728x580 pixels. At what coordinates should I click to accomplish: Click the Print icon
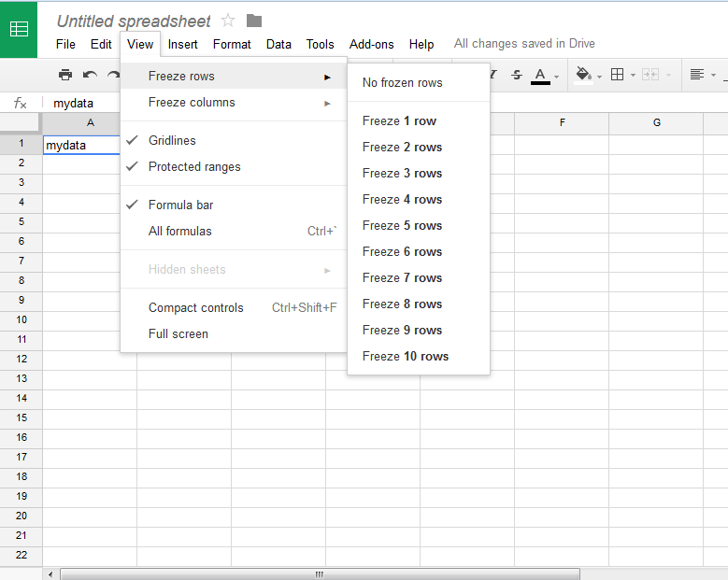[65, 75]
